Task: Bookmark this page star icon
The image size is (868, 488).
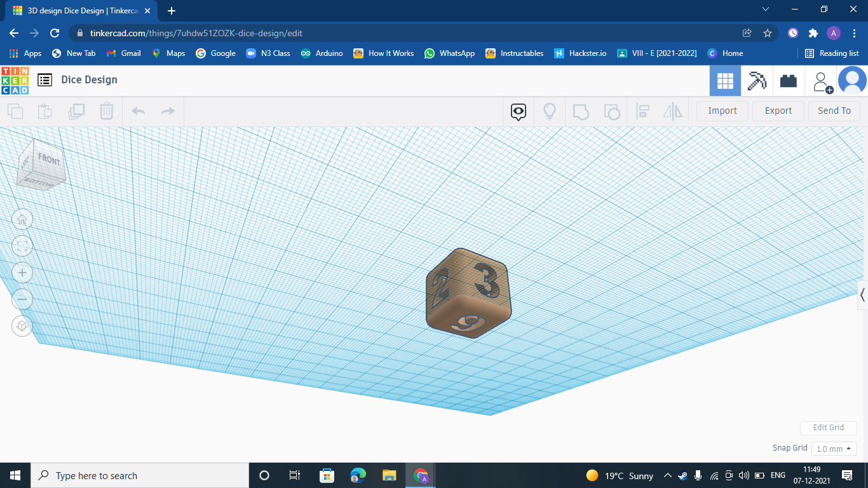Action: tap(768, 33)
